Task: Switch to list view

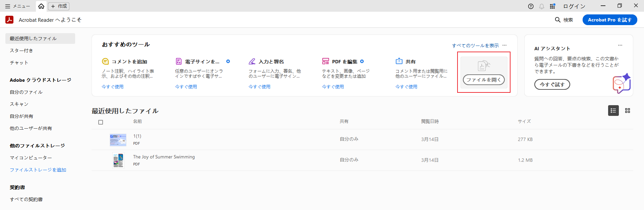Action: click(x=613, y=111)
